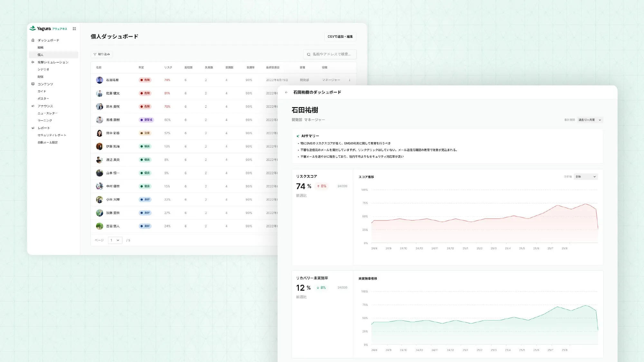
Task: Sort by the 判定 column header
Action: (x=141, y=68)
